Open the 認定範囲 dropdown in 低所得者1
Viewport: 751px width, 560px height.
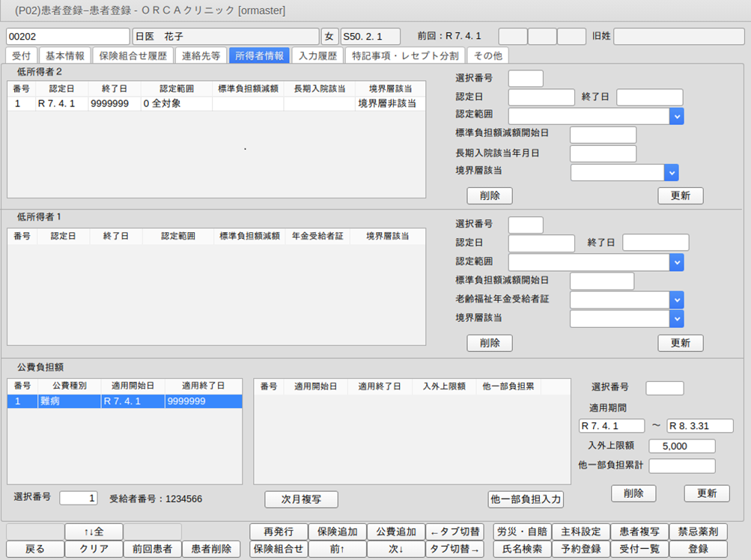point(676,262)
